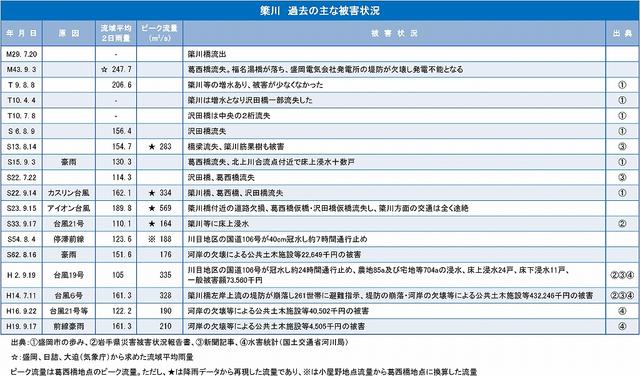Click cause cell 'カスリン台風'
This screenshot has height=376, width=640.
pyautogui.click(x=69, y=193)
